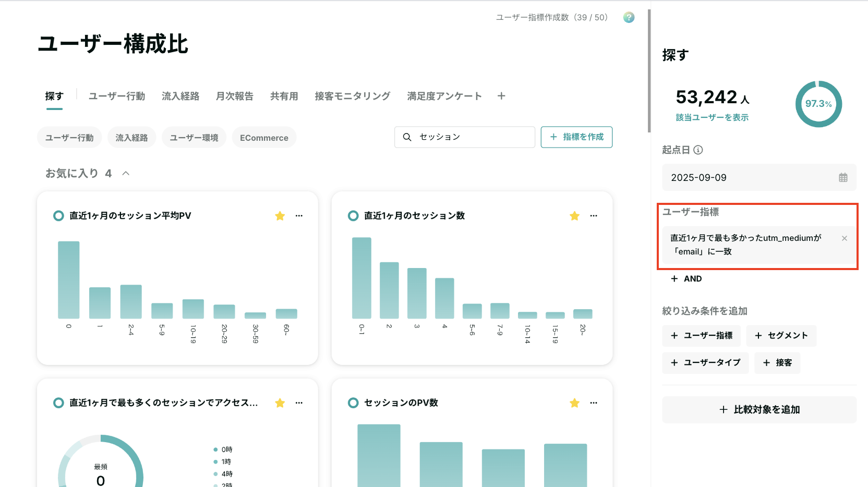Click the utm_medium email condition text
This screenshot has height=487, width=868.
pos(746,245)
